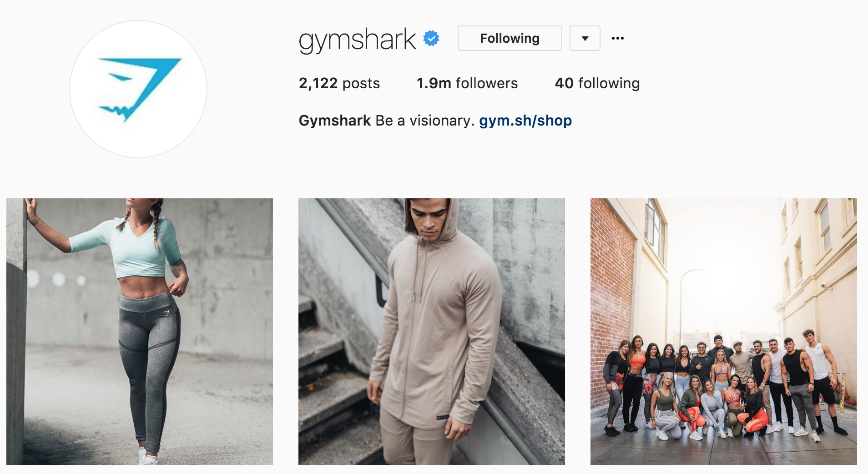868x474 pixels.
Task: Click the 2,122 posts count
Action: coord(339,83)
